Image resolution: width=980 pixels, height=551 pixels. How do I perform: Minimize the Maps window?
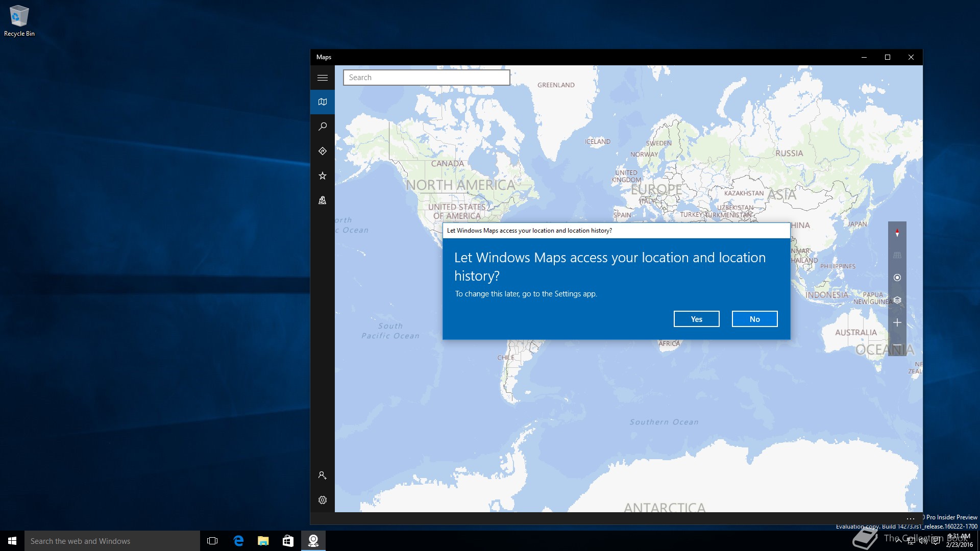(864, 57)
